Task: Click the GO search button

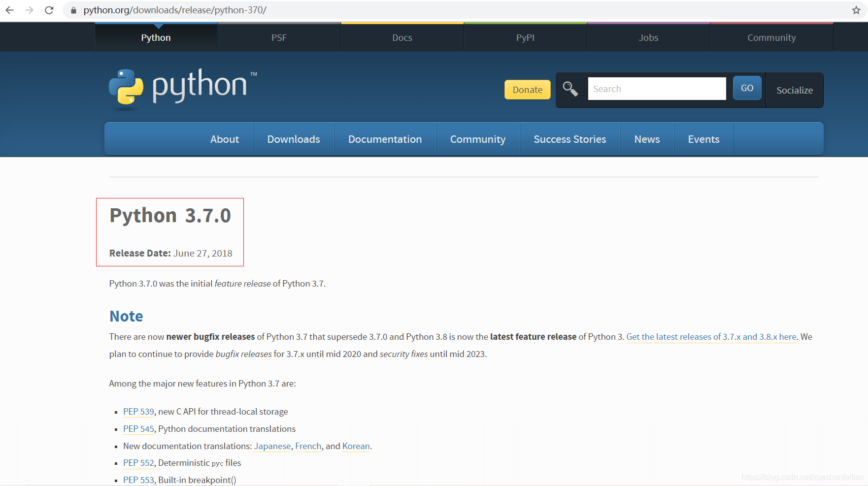Action: tap(747, 88)
